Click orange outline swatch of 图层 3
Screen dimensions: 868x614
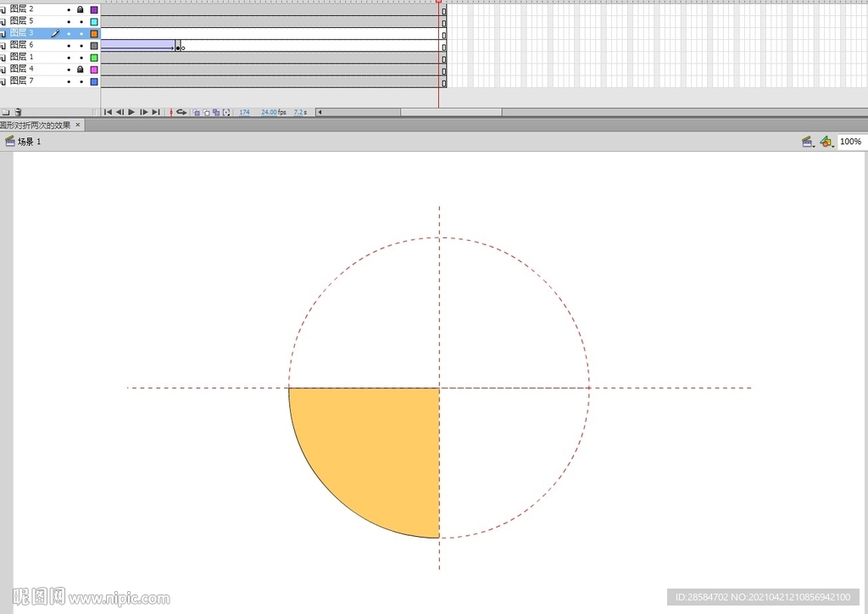94,34
